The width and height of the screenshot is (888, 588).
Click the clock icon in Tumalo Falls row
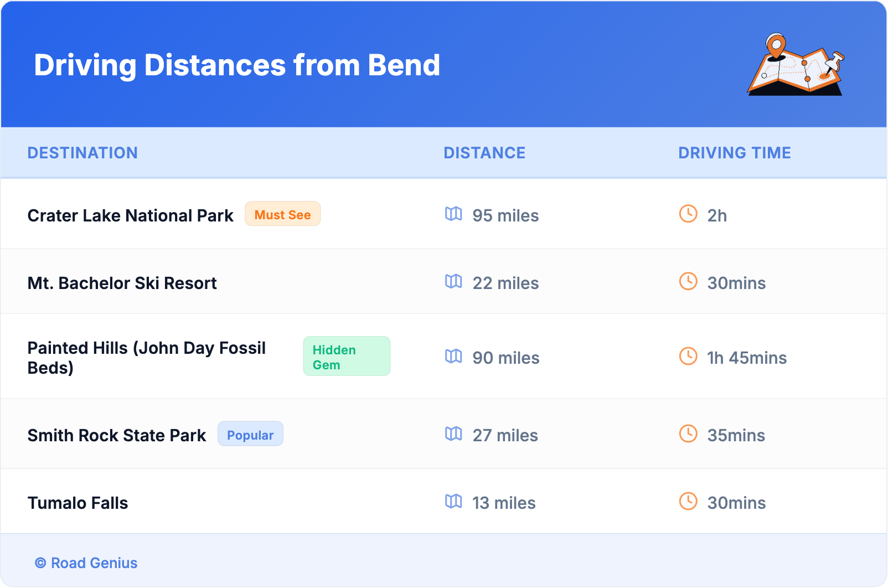pos(688,502)
